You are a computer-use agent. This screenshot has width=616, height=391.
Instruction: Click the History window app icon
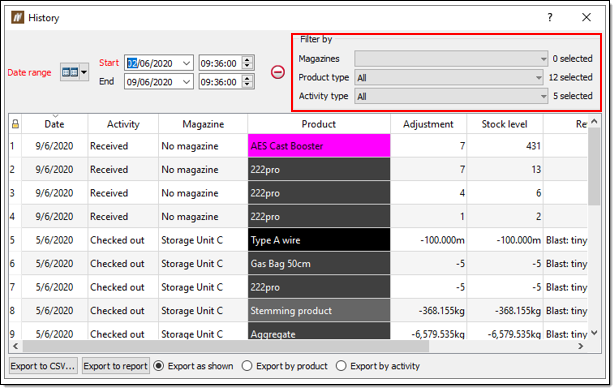(17, 18)
